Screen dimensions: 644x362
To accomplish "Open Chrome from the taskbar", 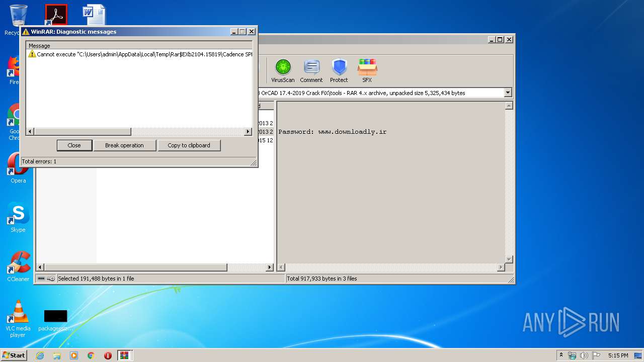I will [91, 355].
